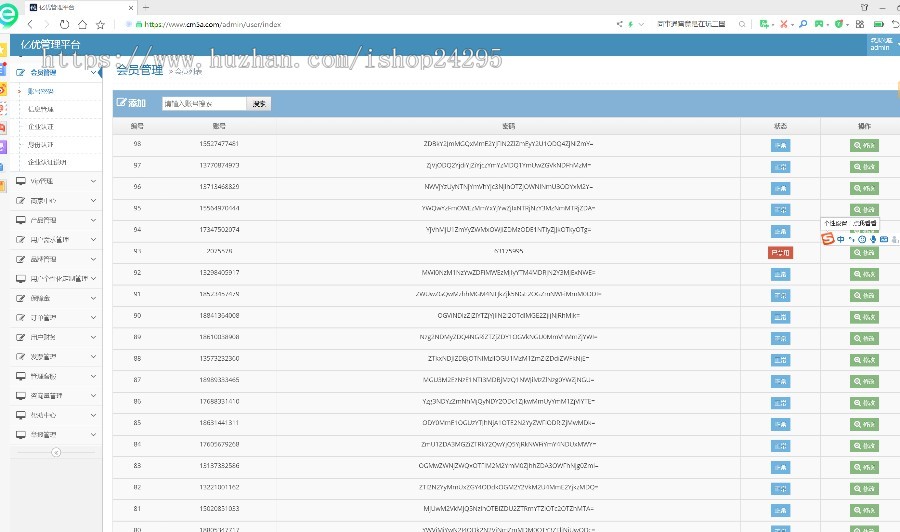Collapse sidebar with round arrow button
900x532 pixels.
[56, 452]
